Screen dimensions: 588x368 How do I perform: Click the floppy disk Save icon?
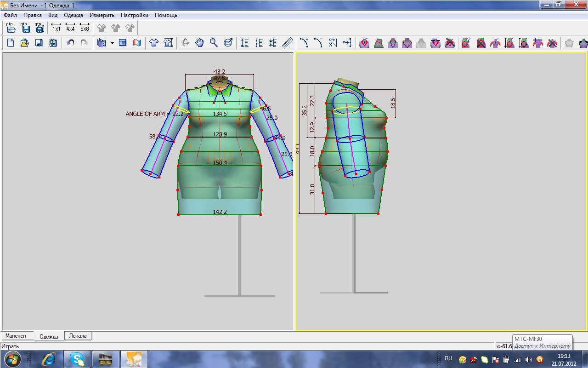point(39,43)
